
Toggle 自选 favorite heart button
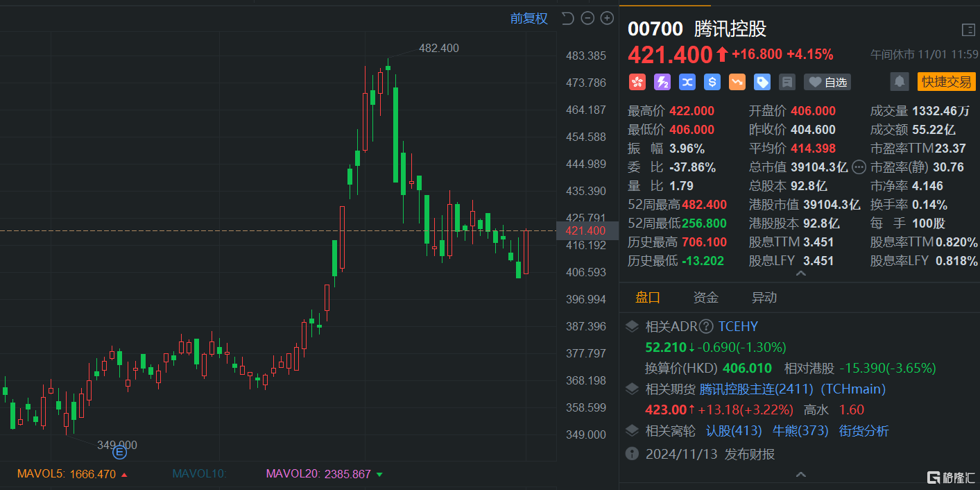tap(827, 82)
